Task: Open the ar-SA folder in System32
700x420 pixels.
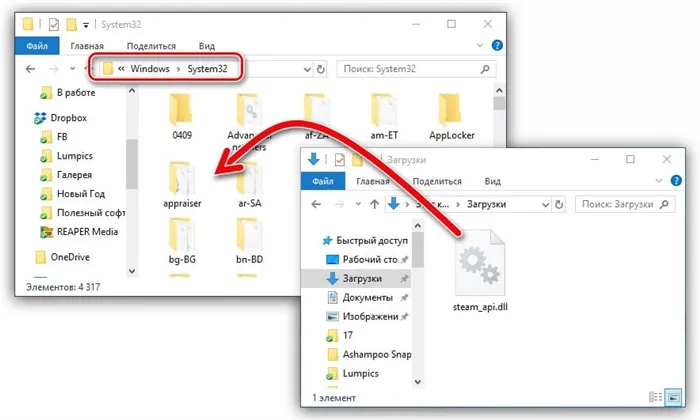Action: click(250, 185)
